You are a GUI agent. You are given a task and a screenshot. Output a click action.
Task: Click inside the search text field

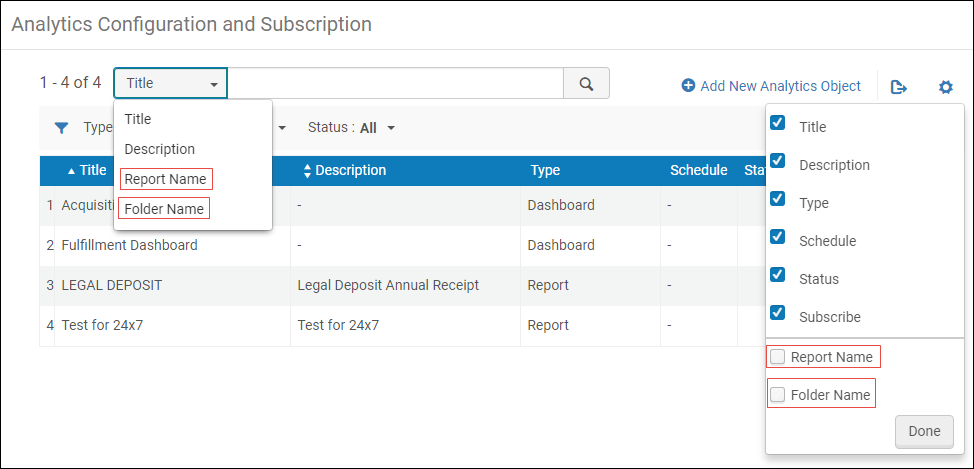point(395,84)
